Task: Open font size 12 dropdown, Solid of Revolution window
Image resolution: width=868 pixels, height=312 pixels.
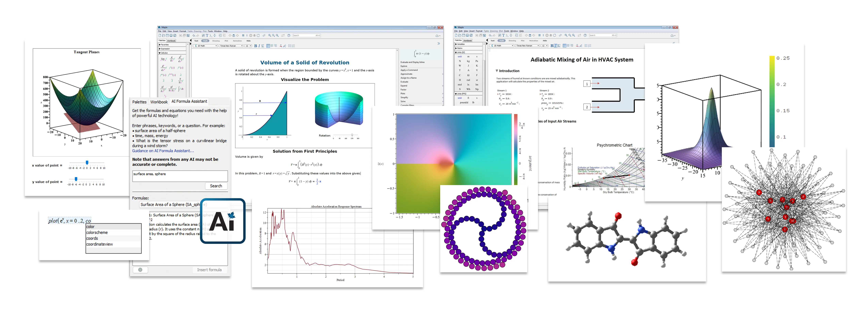Action: [x=248, y=46]
